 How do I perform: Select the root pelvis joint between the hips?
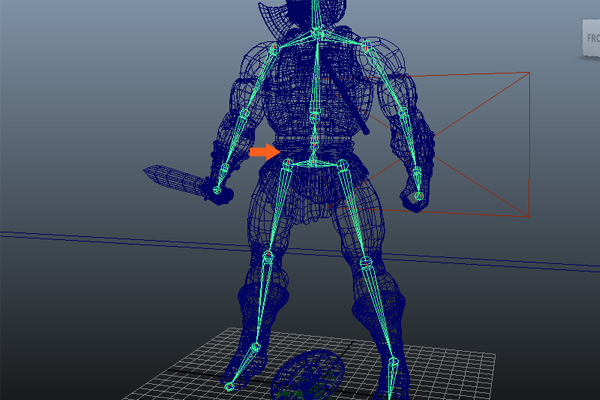point(313,163)
